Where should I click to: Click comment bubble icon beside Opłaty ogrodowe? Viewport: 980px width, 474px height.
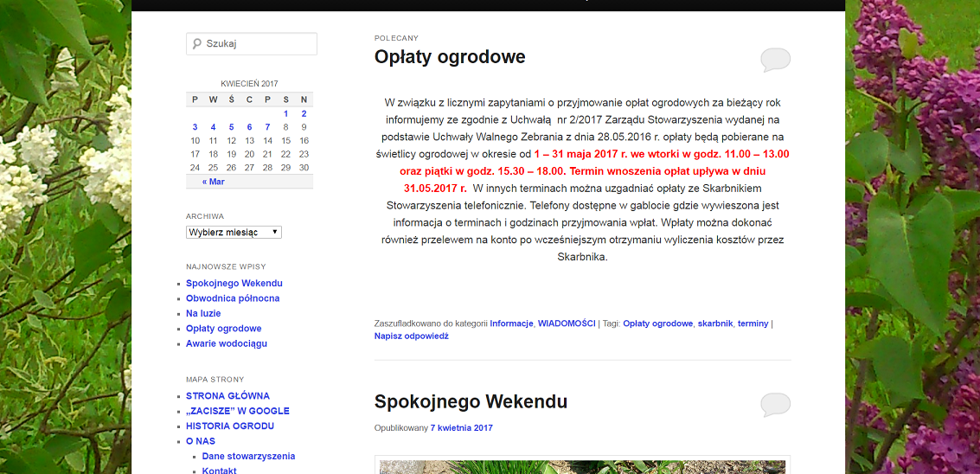775,60
